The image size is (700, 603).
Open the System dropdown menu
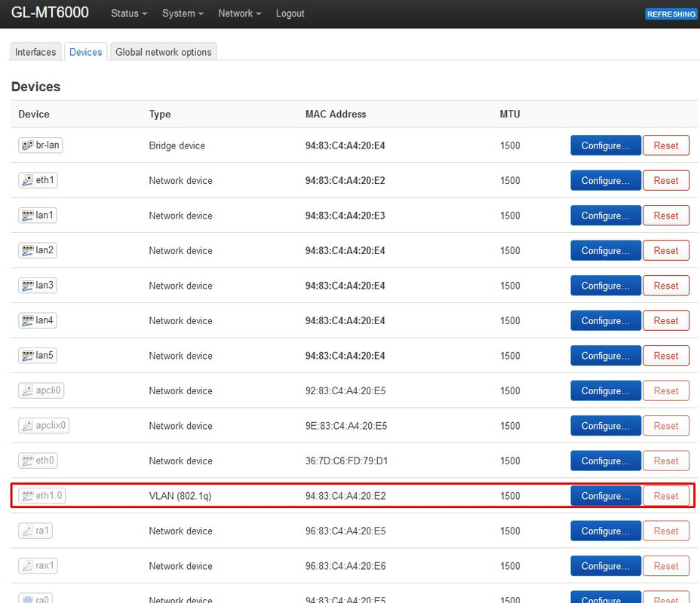pos(183,14)
